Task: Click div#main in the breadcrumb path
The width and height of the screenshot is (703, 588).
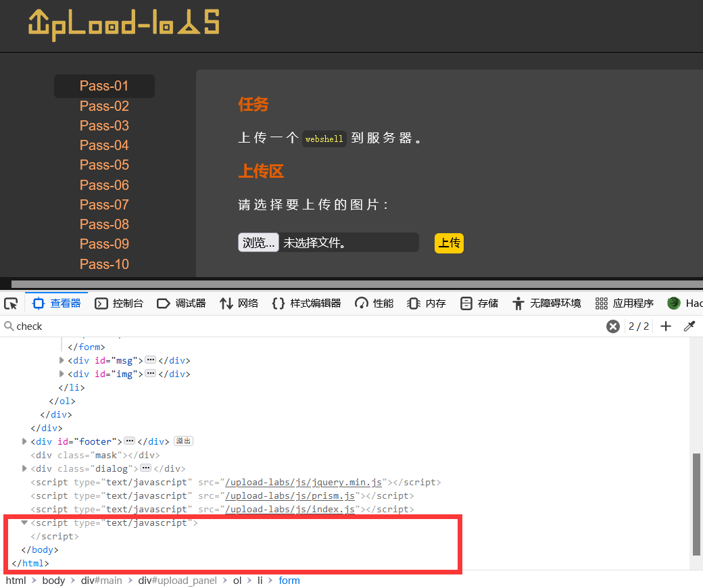Action: [x=101, y=581]
